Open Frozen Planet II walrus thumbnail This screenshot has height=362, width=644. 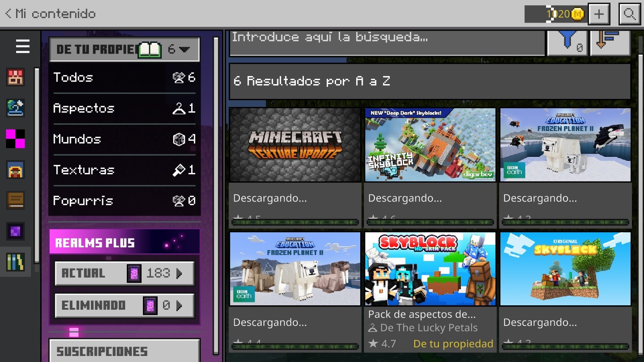[x=295, y=269]
